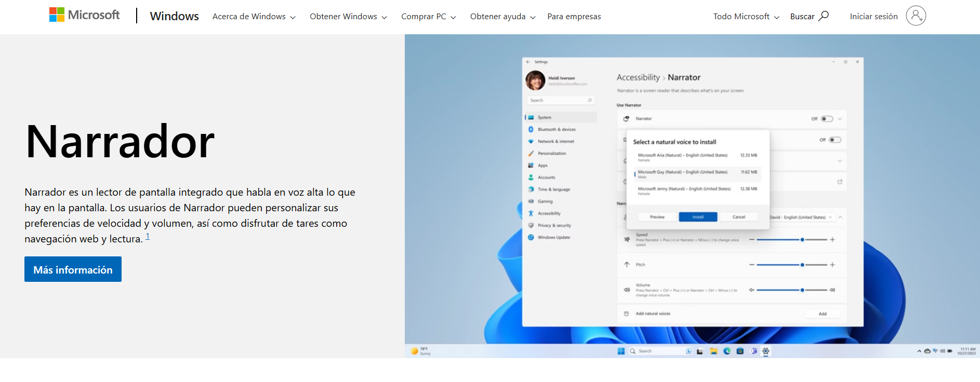Open Bluetooth & devices in Settings sidebar
The image size is (980, 382).
pyautogui.click(x=557, y=129)
